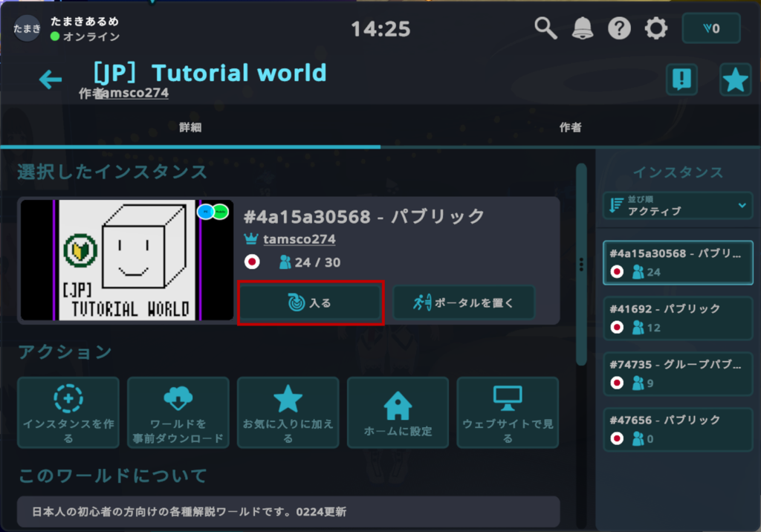Set world as home with ホームに設定
The height and width of the screenshot is (532, 761).
tap(398, 412)
